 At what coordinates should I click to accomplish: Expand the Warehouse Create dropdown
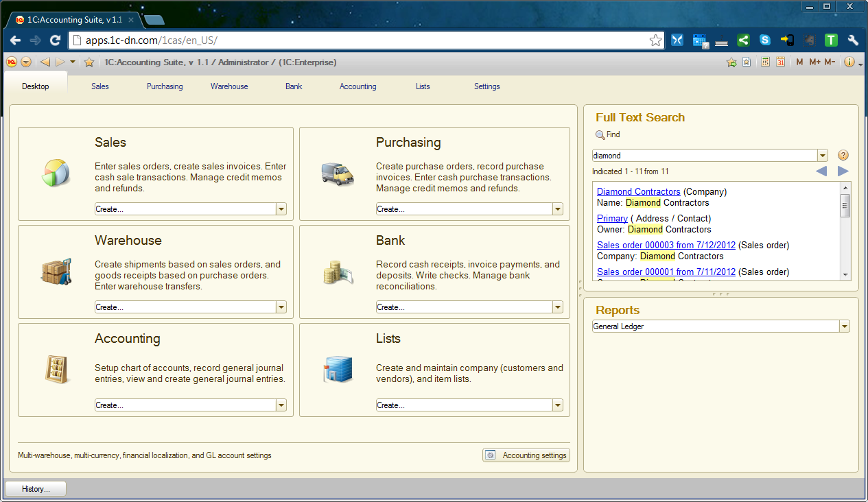(281, 307)
